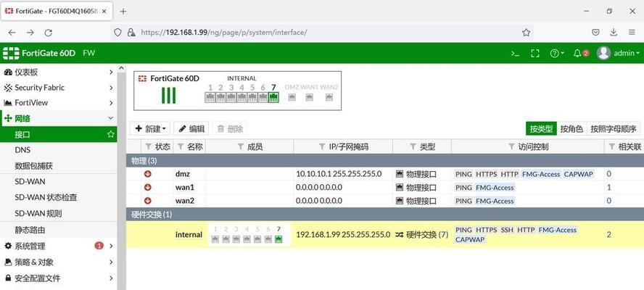The height and width of the screenshot is (290, 644).
Task: Filter the 名称 column
Action: 181,146
